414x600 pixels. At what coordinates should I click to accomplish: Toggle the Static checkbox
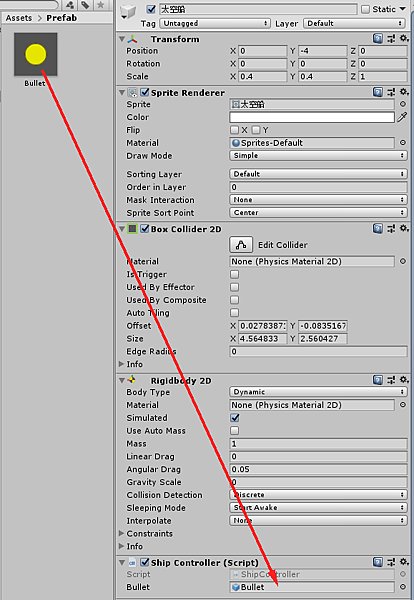click(x=365, y=9)
